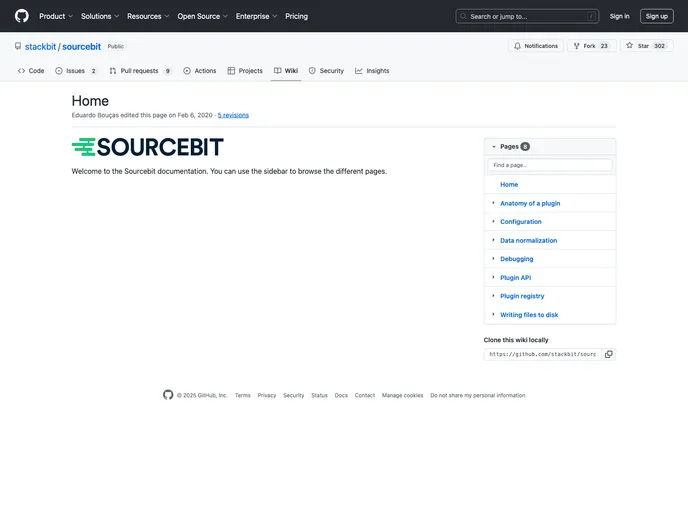Select the wiki clone URL field
688x512 pixels.
coord(543,354)
